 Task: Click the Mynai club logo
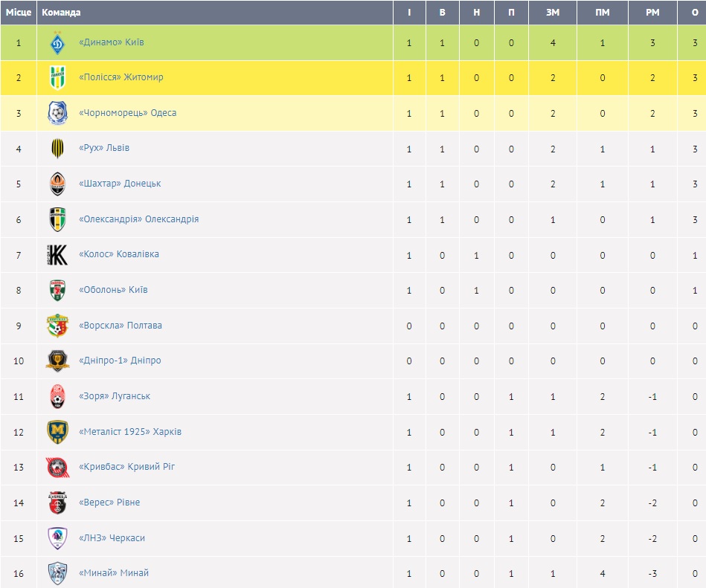58,574
